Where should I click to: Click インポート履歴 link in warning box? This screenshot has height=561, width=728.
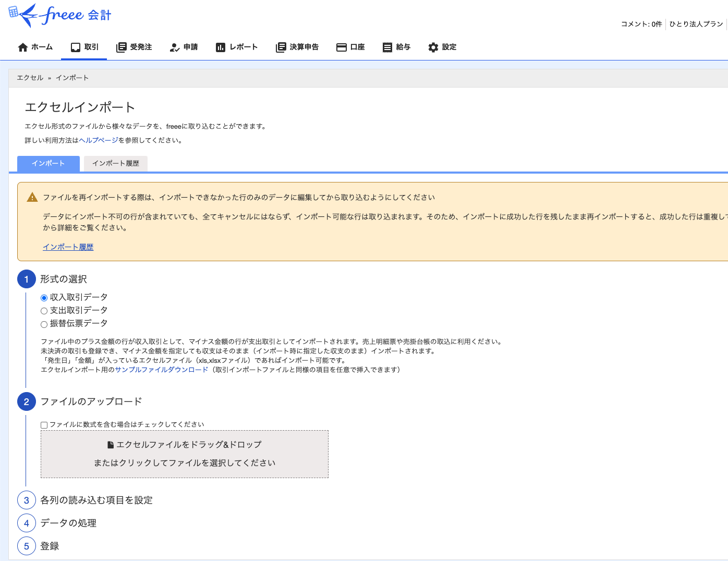(68, 247)
